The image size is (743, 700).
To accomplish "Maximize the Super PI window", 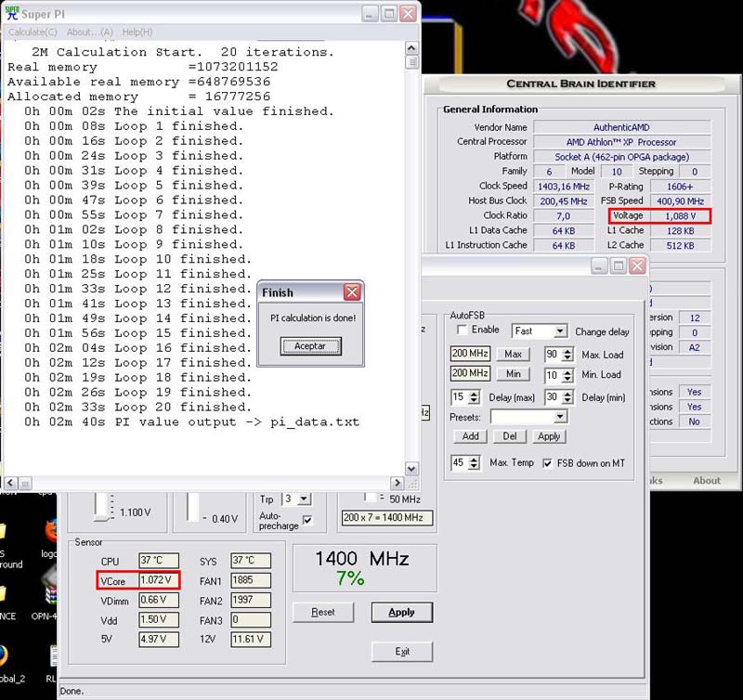I will 389,14.
